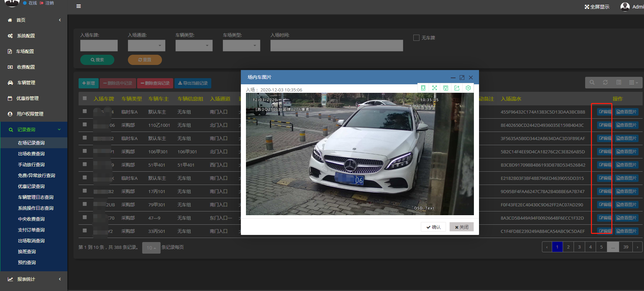Open the 入场通道 dropdown
This screenshot has height=291, width=644.
pyautogui.click(x=147, y=46)
